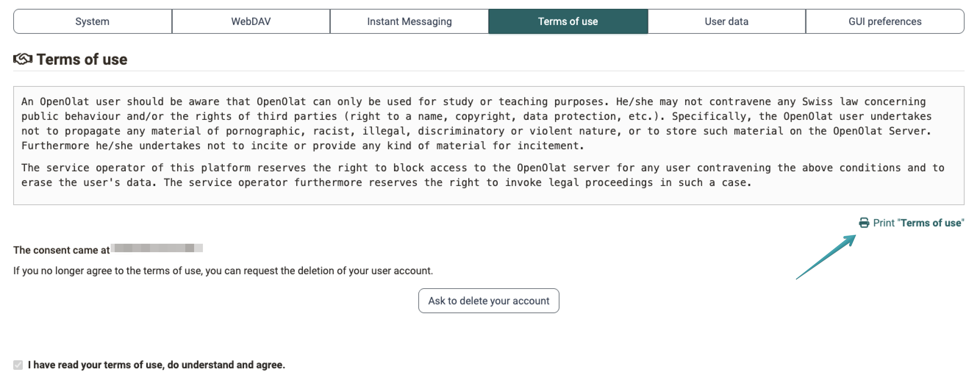Click the 'If you no longer agree' sentence
Viewport: 980px width, 386px height.
(223, 271)
